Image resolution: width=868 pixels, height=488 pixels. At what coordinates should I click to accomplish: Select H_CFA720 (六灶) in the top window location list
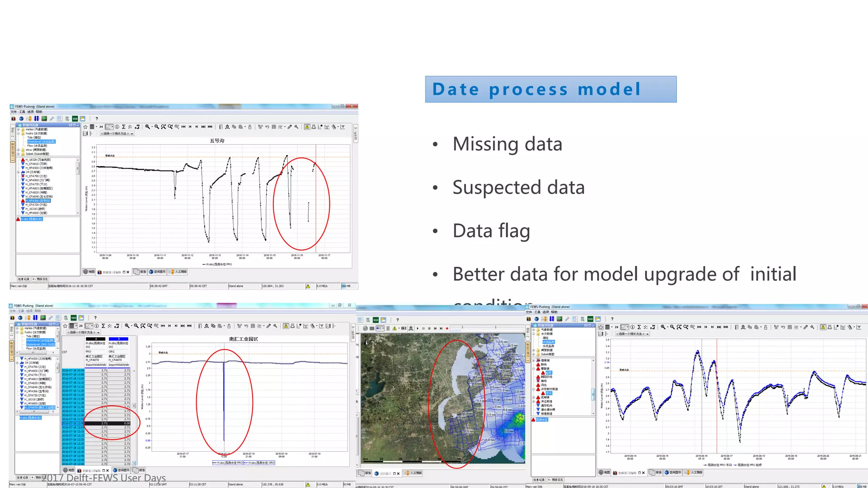coord(36,205)
